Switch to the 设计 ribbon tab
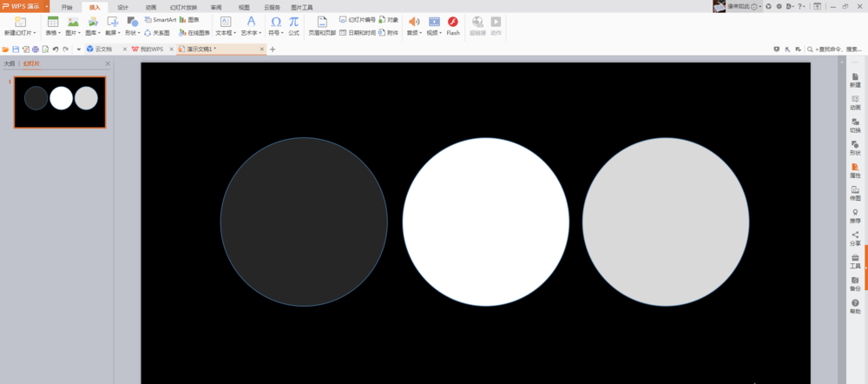This screenshot has height=384, width=868. [122, 6]
